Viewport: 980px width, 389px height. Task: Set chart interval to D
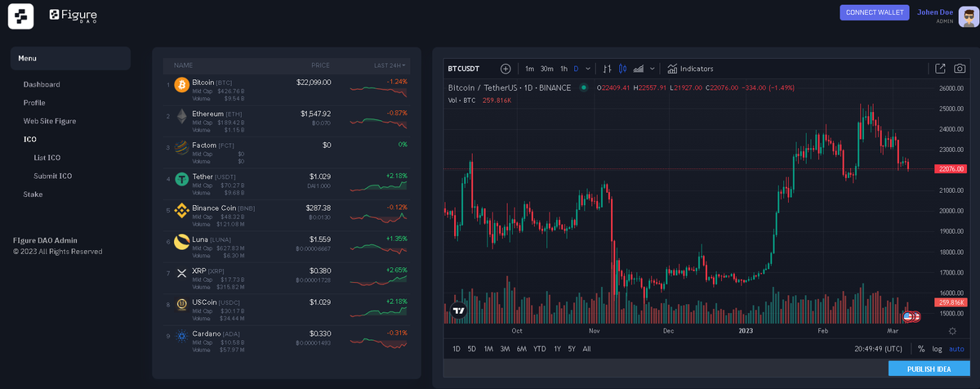coord(576,69)
